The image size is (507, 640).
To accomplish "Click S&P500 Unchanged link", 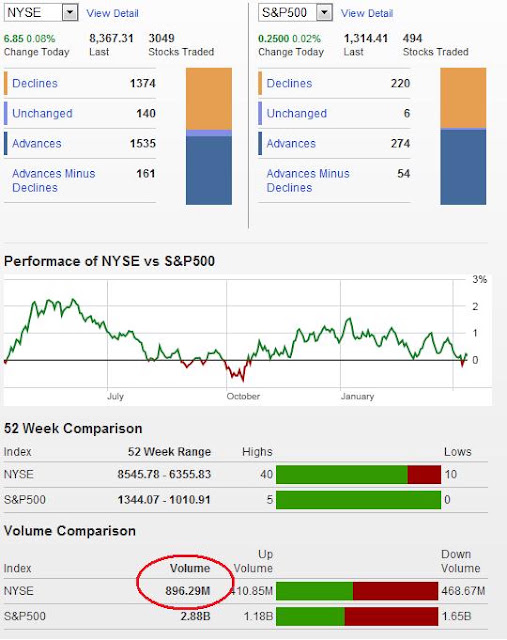I will click(x=296, y=113).
